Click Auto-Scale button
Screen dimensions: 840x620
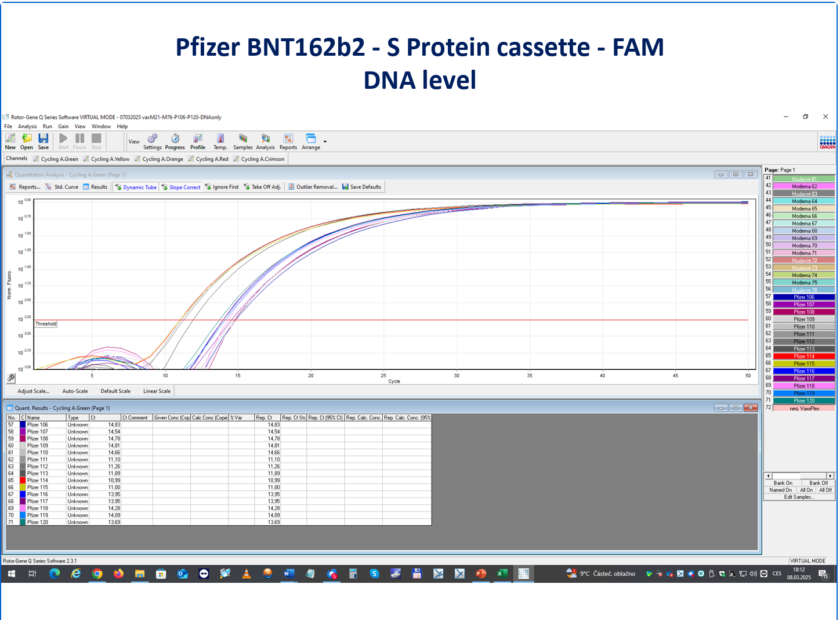click(75, 391)
